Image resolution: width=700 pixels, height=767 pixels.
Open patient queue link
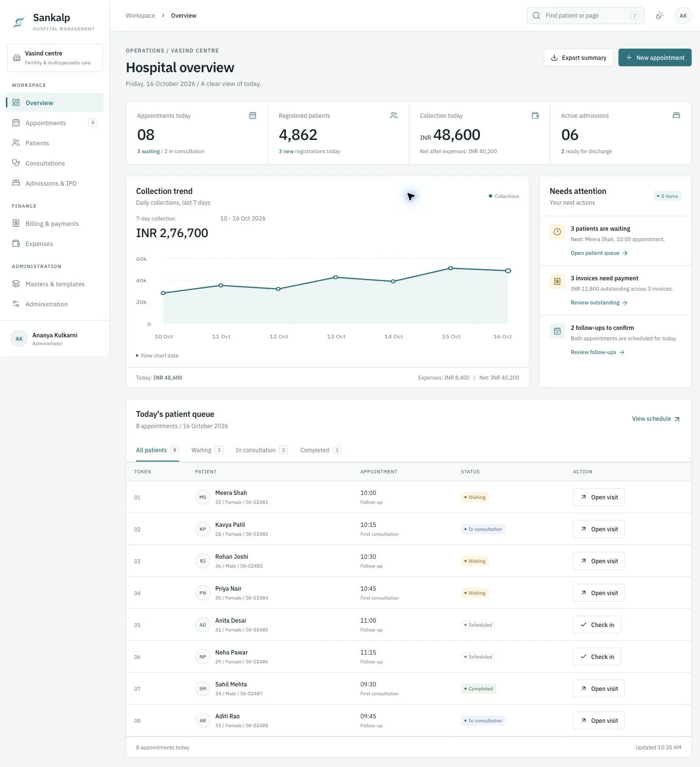(x=599, y=253)
